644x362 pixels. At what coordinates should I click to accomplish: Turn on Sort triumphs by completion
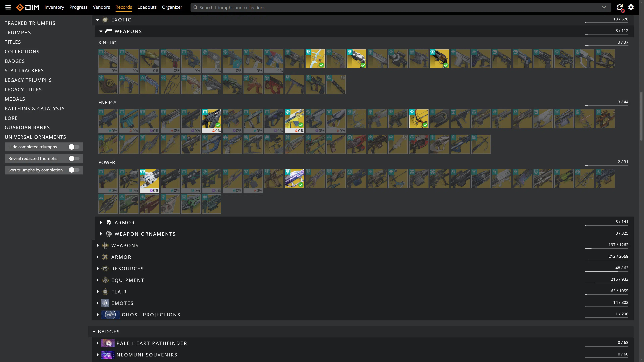coord(74,170)
